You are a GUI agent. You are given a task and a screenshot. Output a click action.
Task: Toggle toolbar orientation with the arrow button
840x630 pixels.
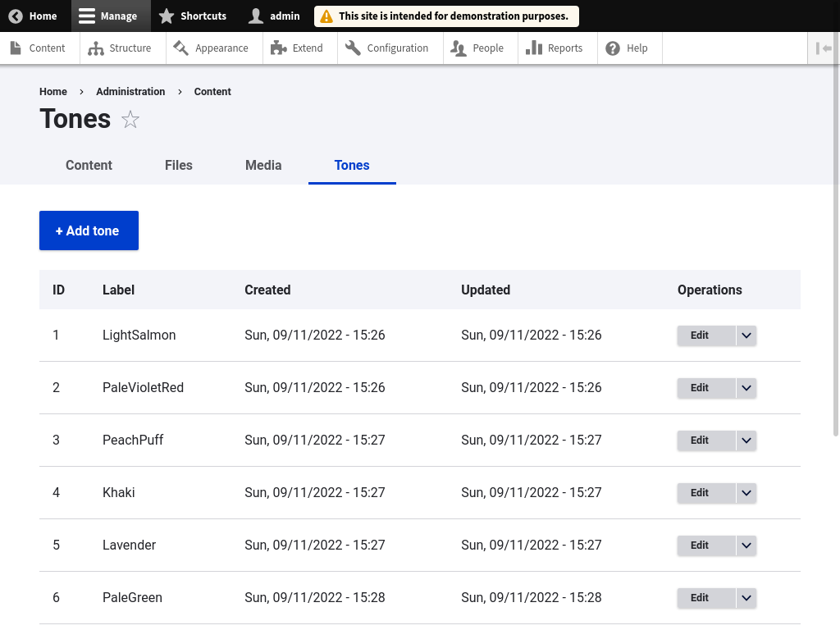pyautogui.click(x=824, y=48)
